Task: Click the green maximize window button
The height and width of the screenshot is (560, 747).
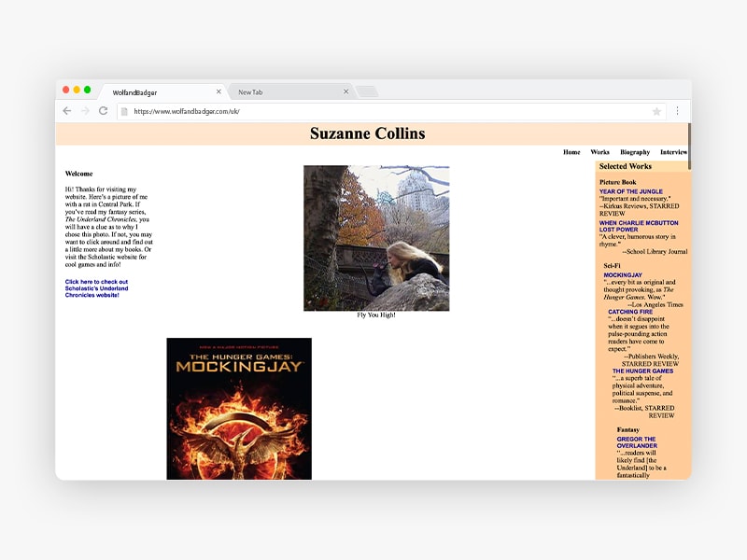Action: coord(87,90)
